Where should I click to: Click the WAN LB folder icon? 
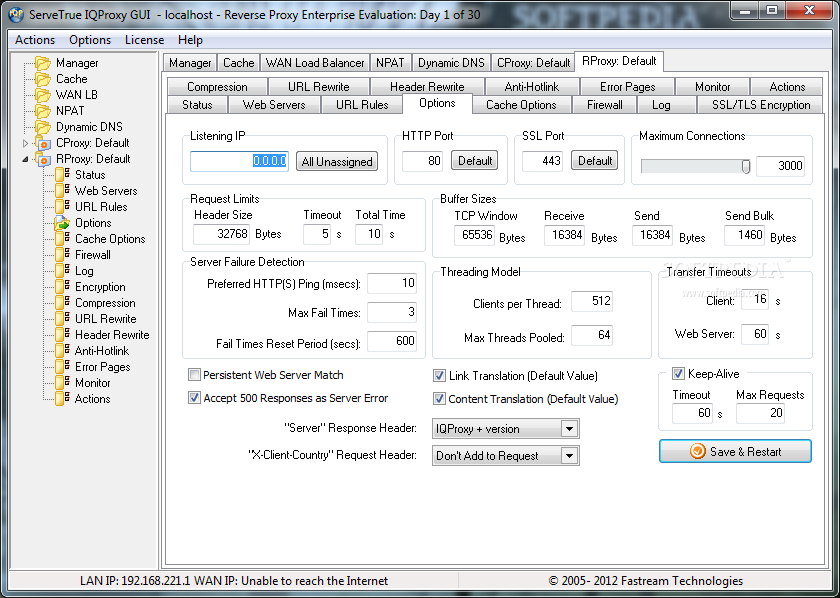pyautogui.click(x=43, y=95)
